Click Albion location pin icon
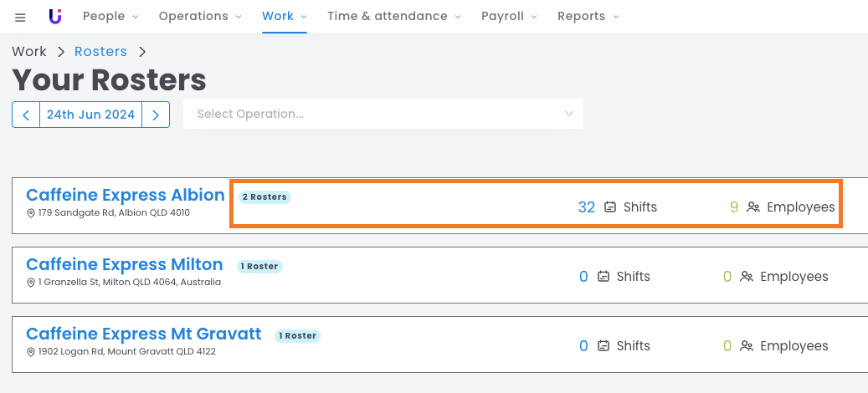 tap(31, 213)
